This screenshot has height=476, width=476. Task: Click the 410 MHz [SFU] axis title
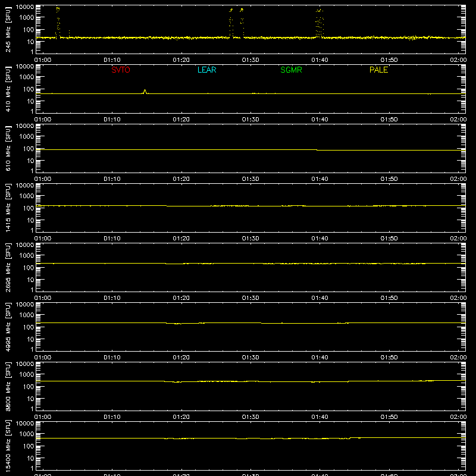tap(8, 89)
